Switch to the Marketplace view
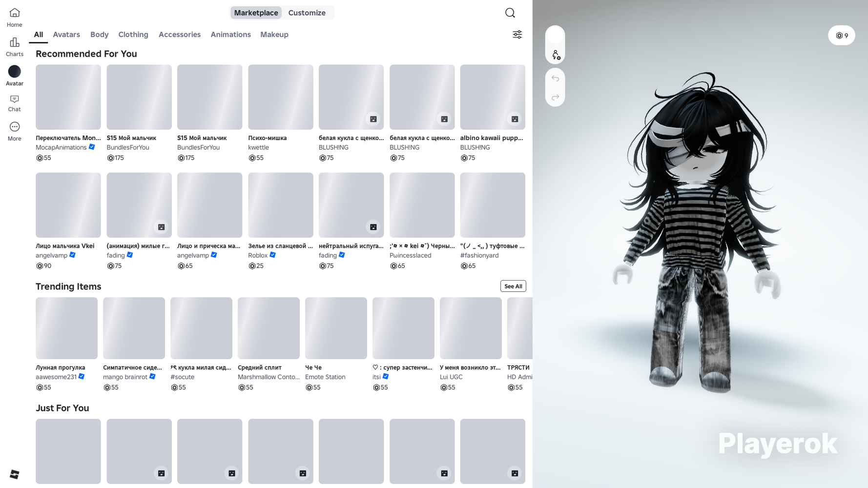This screenshot has height=488, width=868. click(x=256, y=13)
